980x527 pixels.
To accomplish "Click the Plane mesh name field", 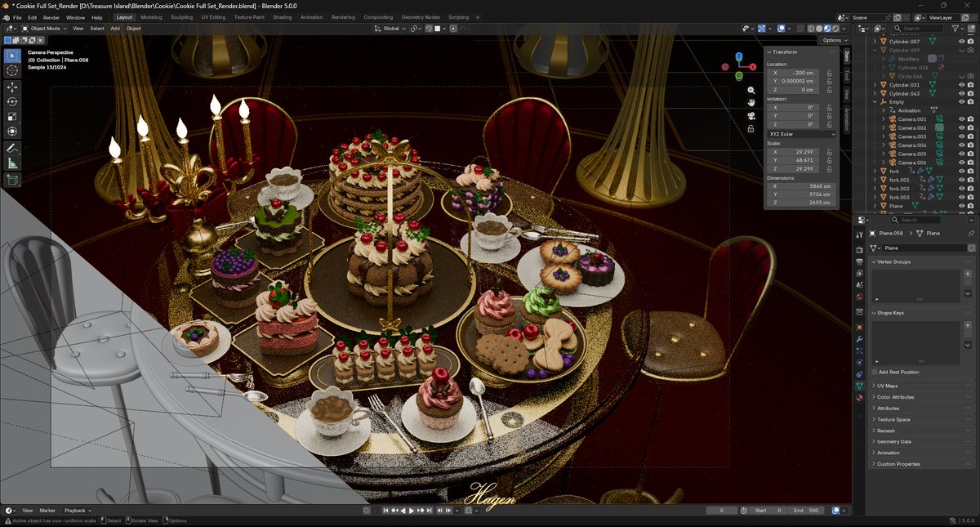I will 923,248.
